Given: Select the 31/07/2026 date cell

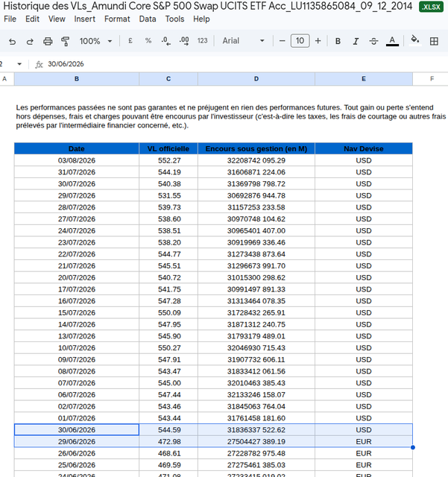Looking at the screenshot, I should click(77, 172).
